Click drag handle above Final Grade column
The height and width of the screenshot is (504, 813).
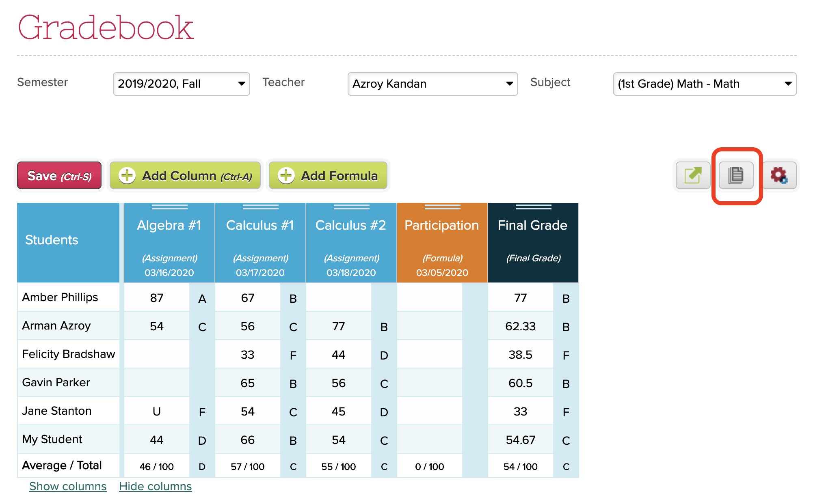[533, 207]
